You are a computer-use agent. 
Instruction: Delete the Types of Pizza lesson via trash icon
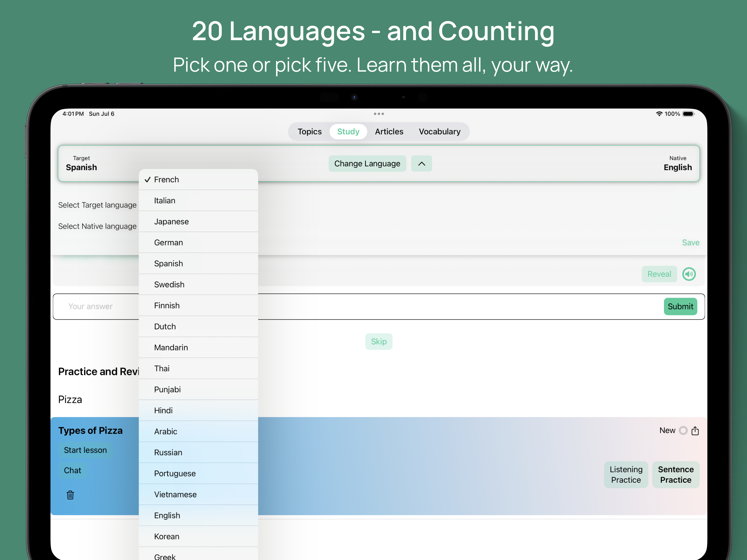(70, 495)
